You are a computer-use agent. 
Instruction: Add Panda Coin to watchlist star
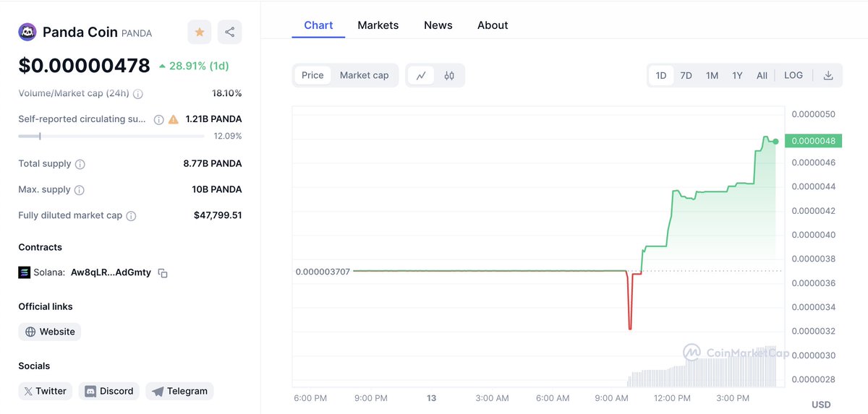[x=200, y=32]
